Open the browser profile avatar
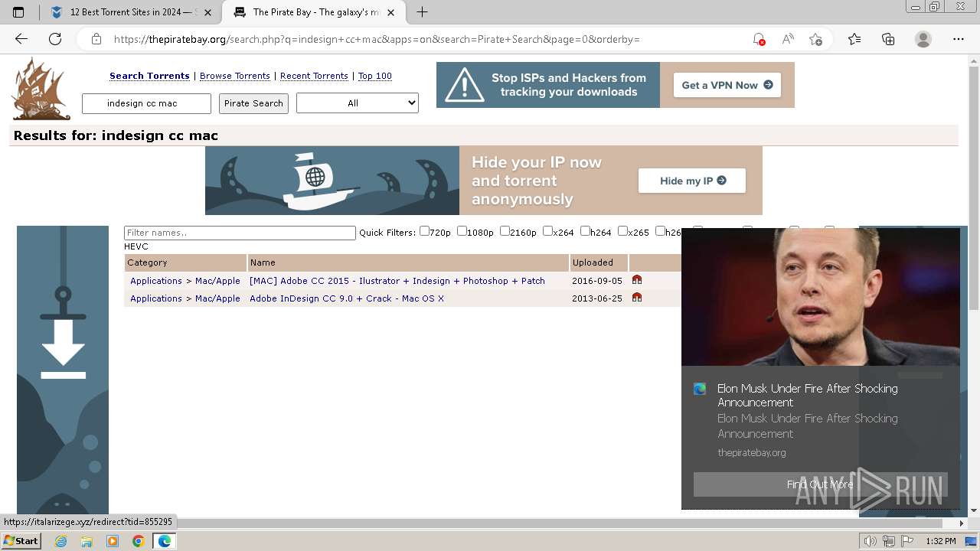The width and height of the screenshot is (980, 551). coord(923,39)
